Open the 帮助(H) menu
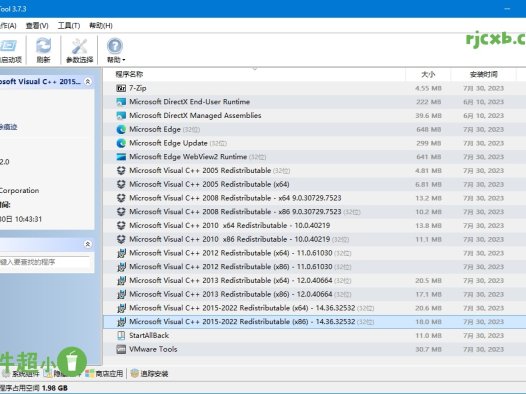This screenshot has height=394, width=526. (101, 25)
